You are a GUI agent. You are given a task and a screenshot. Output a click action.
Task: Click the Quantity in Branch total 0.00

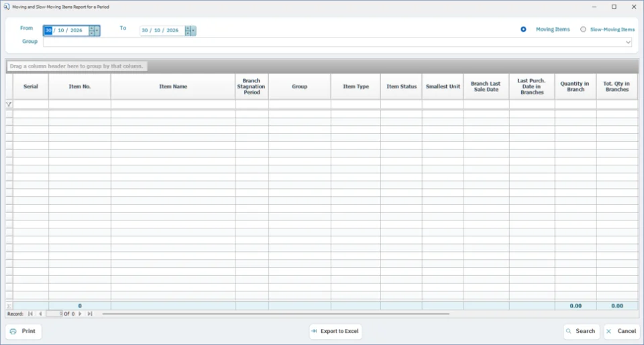pos(576,306)
